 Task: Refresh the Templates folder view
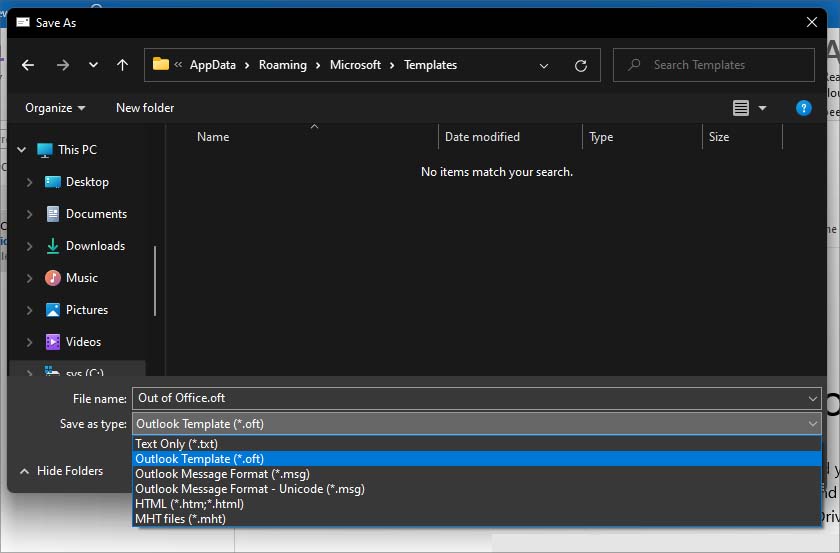point(580,65)
